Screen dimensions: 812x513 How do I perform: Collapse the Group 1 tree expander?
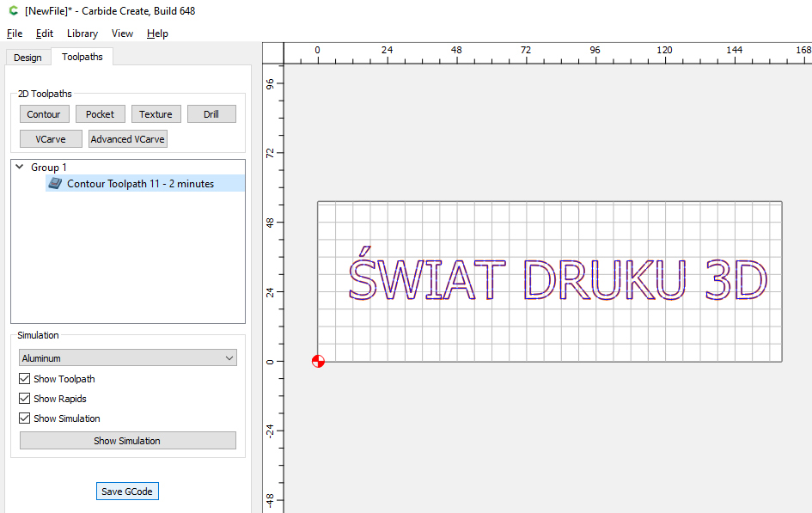[20, 167]
